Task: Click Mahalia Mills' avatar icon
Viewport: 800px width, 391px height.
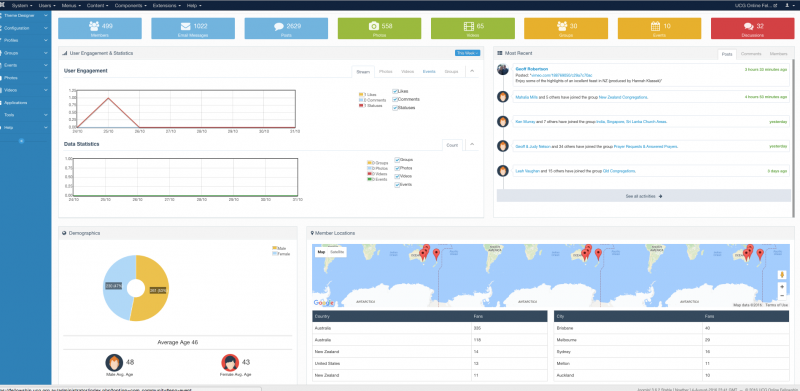Action: pyautogui.click(x=503, y=97)
